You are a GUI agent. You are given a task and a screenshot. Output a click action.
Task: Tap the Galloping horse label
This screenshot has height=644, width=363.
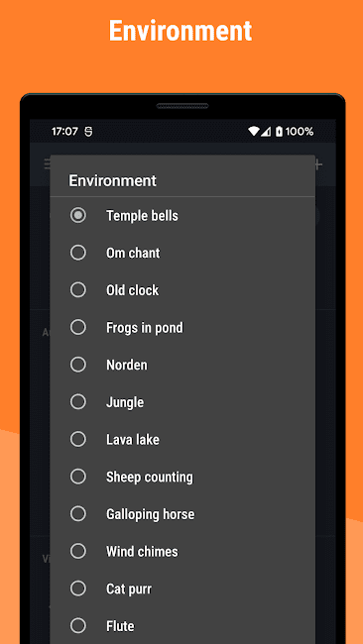150,514
